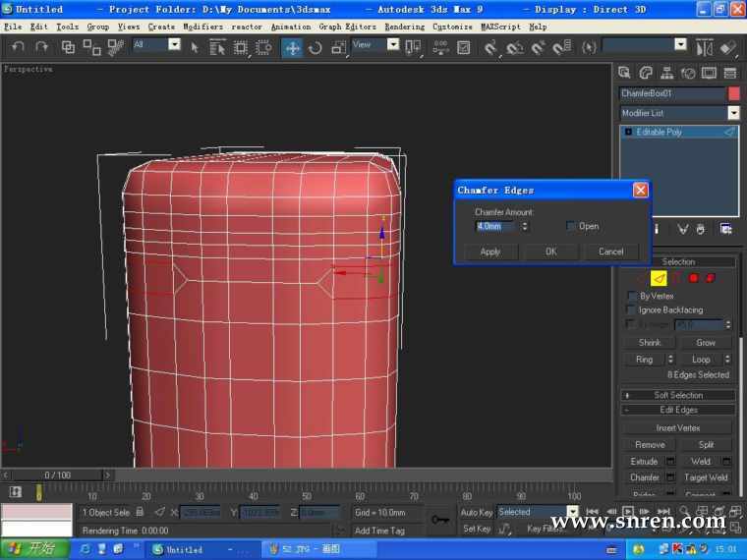Click Mirror tool in toolbar

click(704, 47)
